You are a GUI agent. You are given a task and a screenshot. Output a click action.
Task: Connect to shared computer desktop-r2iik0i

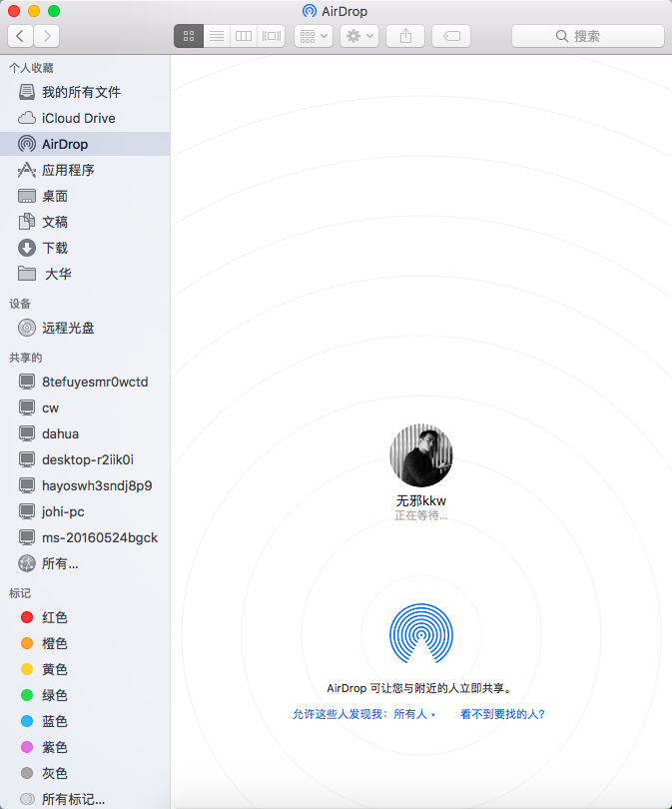[x=85, y=459]
